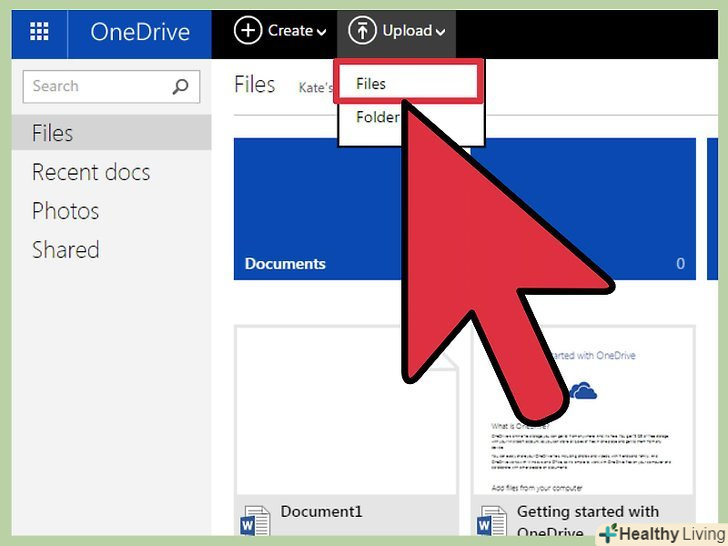The image size is (728, 546).
Task: Choose Files from the Upload menu
Action: coord(408,84)
